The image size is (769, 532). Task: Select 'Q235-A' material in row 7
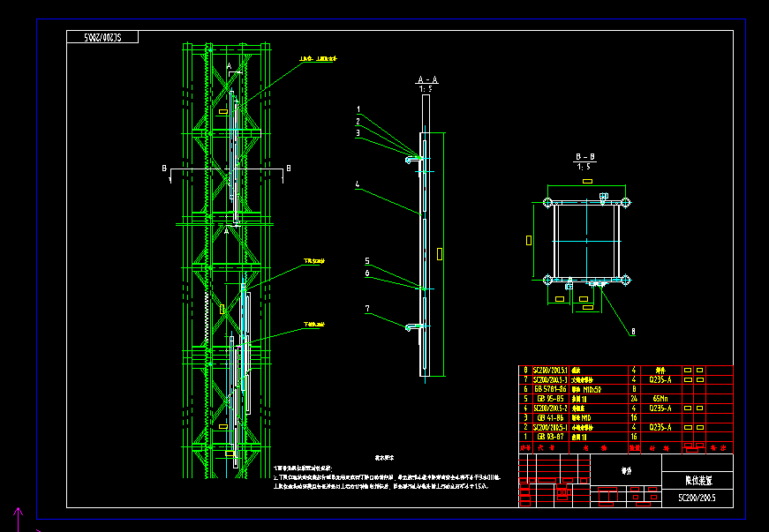point(660,379)
